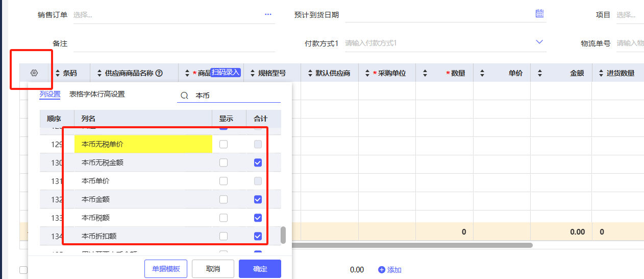The width and height of the screenshot is (644, 279).
Task: Click sort arrows on 条码 column
Action: tap(58, 74)
